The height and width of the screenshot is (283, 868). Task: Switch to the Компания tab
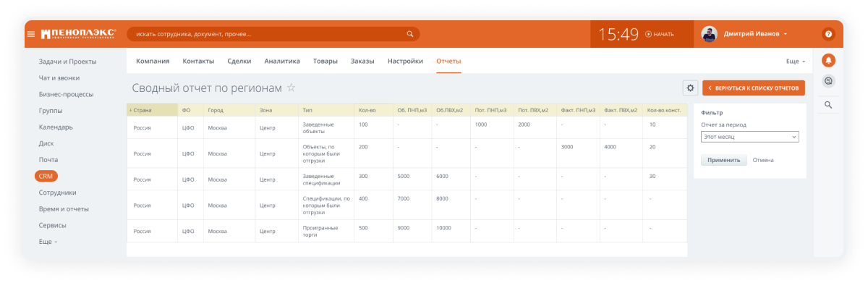[153, 62]
